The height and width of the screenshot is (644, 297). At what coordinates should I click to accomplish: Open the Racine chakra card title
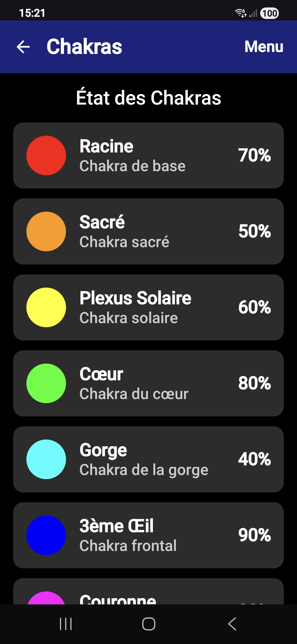click(x=106, y=146)
